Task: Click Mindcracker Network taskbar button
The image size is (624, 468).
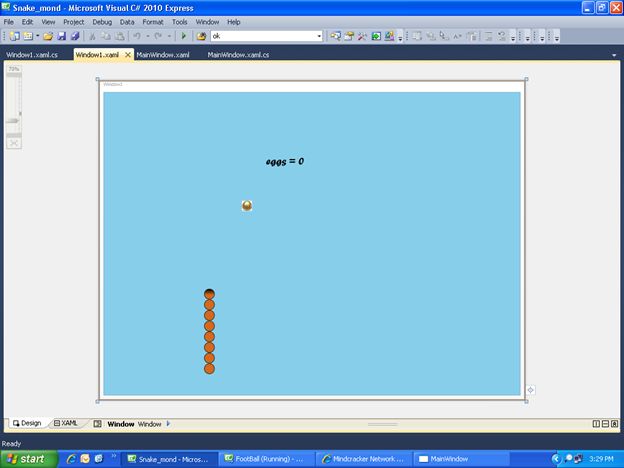Action: pyautogui.click(x=365, y=459)
